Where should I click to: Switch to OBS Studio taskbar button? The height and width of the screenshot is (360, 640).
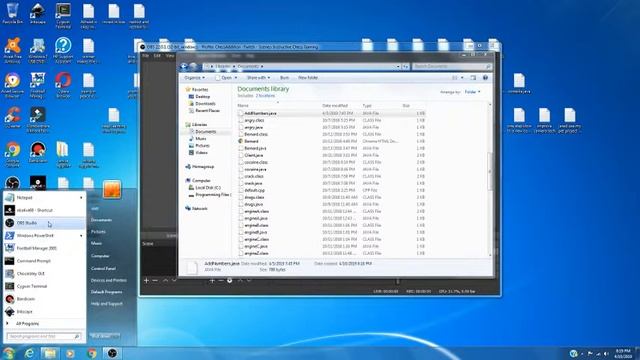[112, 353]
